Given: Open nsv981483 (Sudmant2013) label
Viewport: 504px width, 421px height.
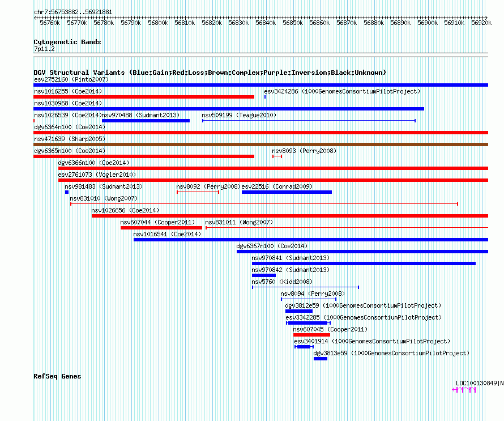Looking at the screenshot, I should [x=104, y=186].
